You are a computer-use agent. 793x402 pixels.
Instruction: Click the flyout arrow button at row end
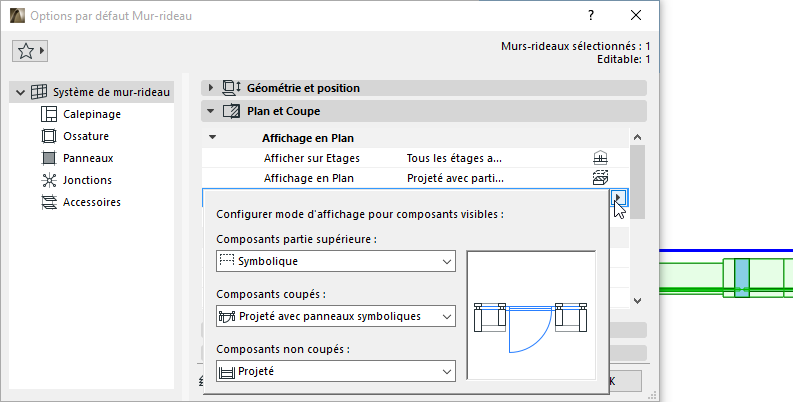620,197
